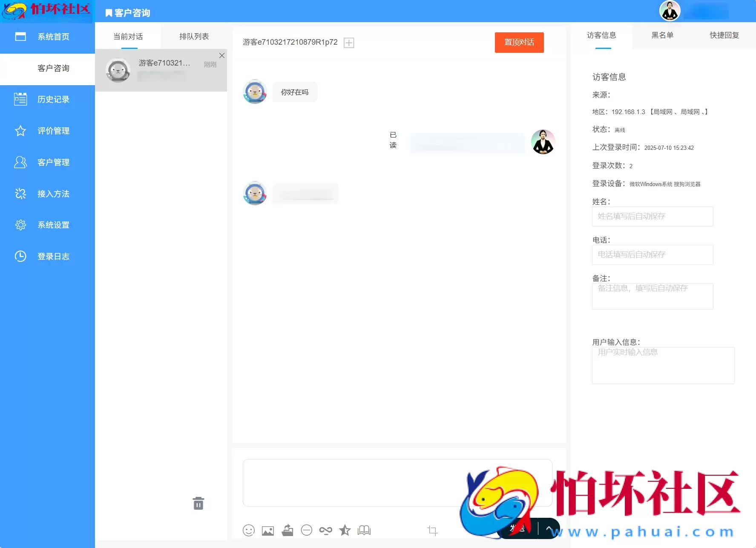Click the 姓名 input field
Screen dimensions: 756x548
click(652, 216)
